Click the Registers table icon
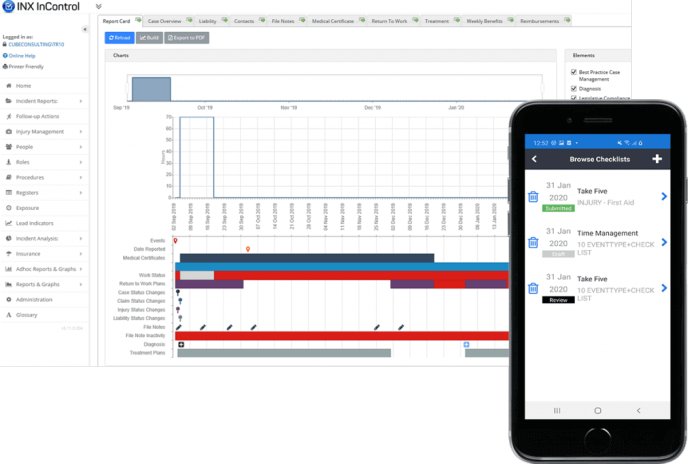The width and height of the screenshot is (696, 464). click(8, 193)
